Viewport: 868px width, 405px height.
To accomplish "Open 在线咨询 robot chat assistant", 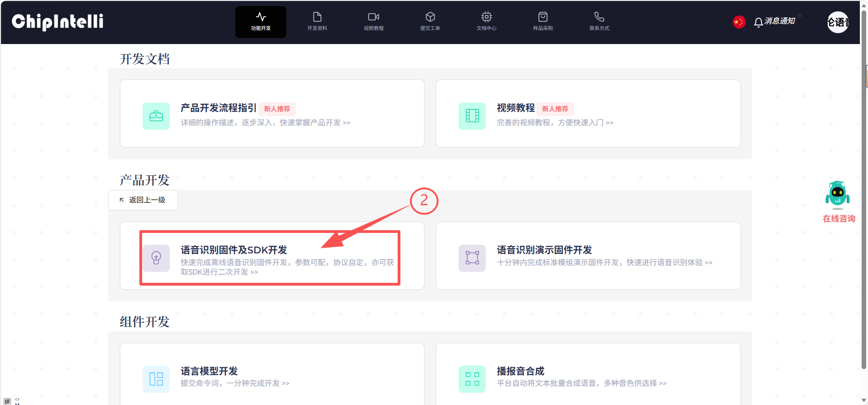I will click(x=838, y=194).
